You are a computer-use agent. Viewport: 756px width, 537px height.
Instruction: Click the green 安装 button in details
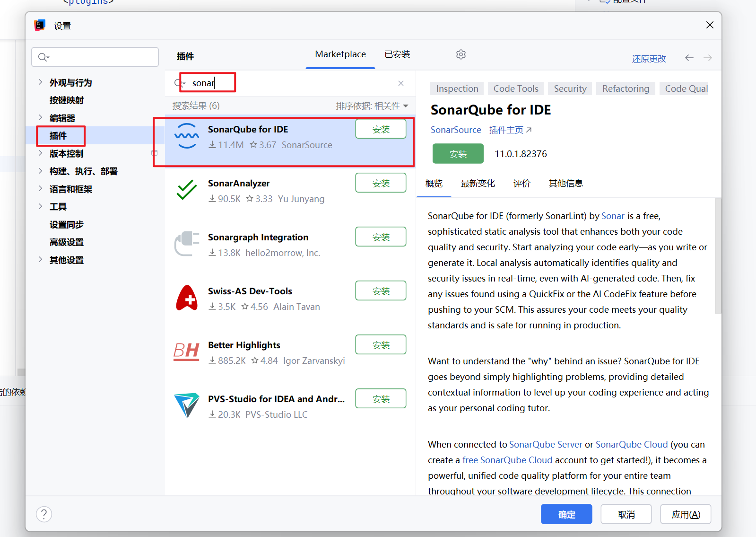coord(458,154)
